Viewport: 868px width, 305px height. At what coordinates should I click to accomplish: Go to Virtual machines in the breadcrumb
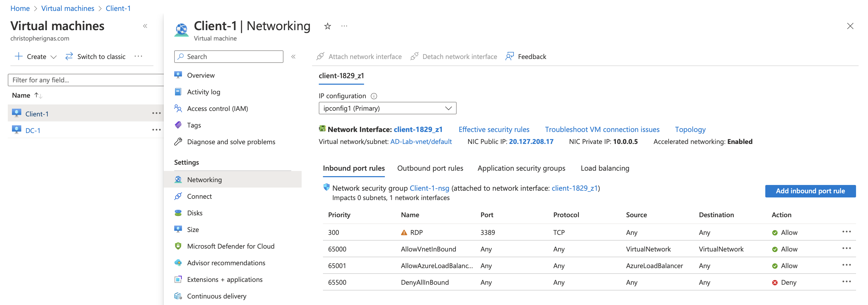(x=68, y=8)
